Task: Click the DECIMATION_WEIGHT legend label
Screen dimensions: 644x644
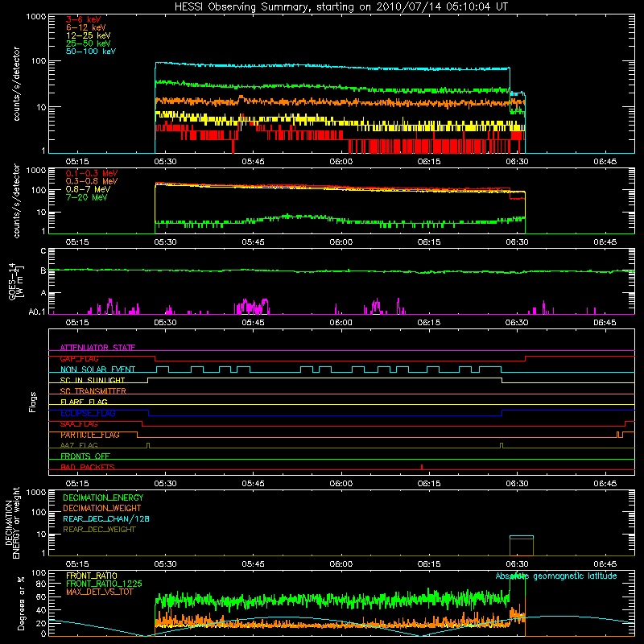Action: [x=102, y=508]
